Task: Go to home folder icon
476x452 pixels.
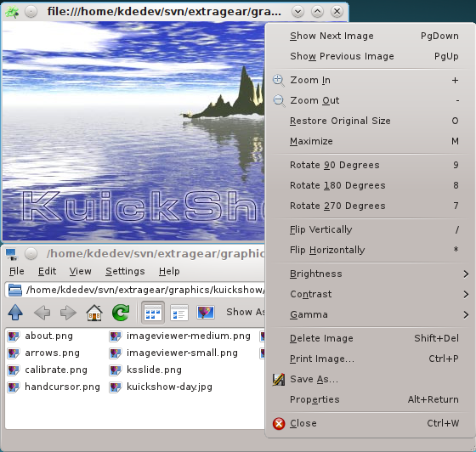Action: tap(94, 313)
